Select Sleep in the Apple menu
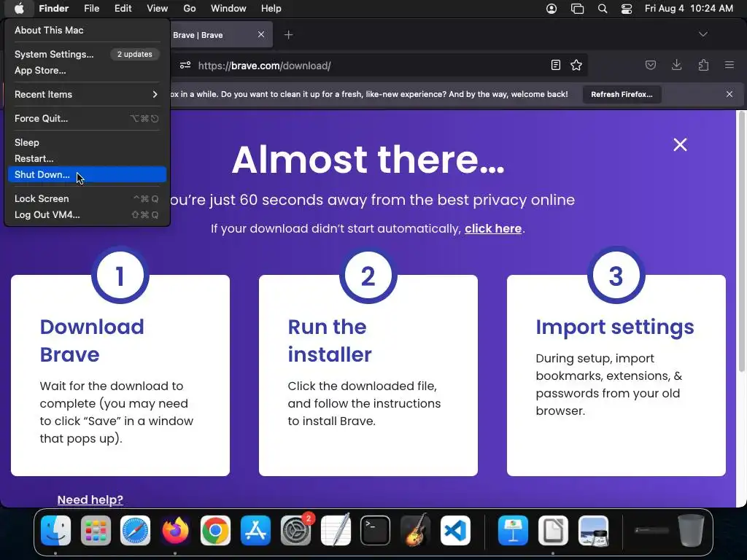 coord(87,142)
